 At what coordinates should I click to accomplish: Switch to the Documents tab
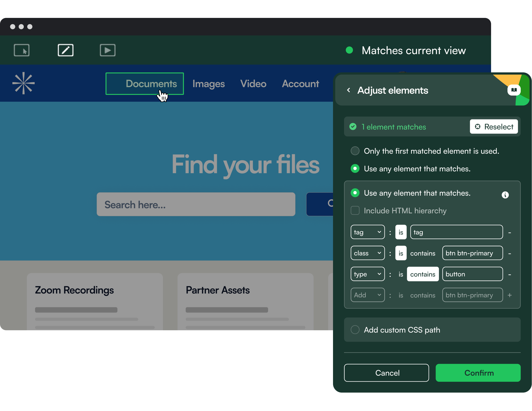coord(151,83)
